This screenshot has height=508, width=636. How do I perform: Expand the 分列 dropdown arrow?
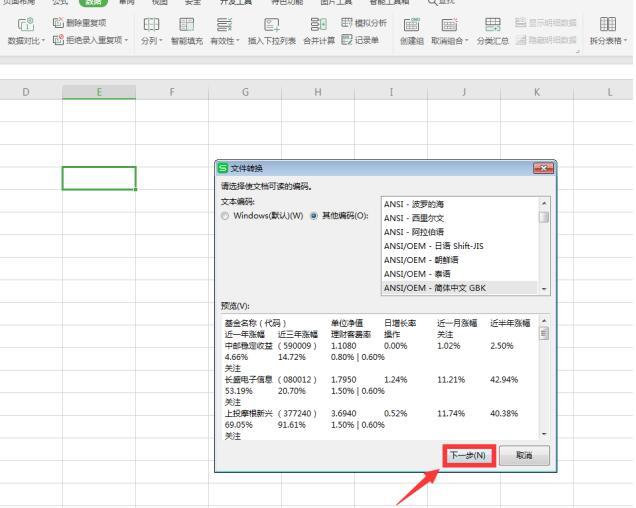point(161,41)
